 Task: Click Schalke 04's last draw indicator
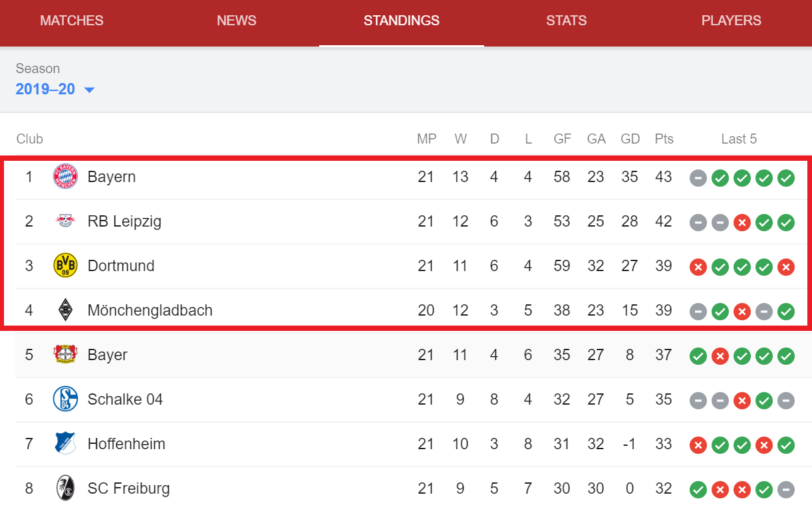pos(786,400)
